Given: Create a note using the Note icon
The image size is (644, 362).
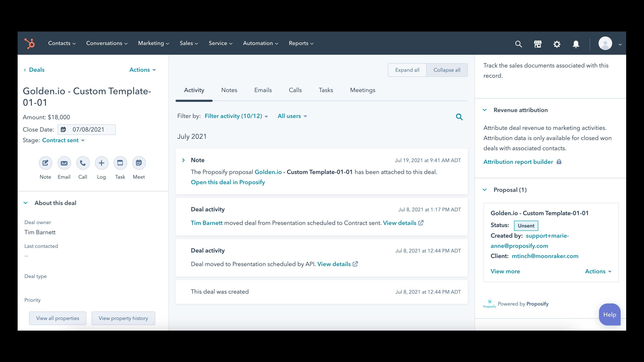Looking at the screenshot, I should pyautogui.click(x=45, y=163).
